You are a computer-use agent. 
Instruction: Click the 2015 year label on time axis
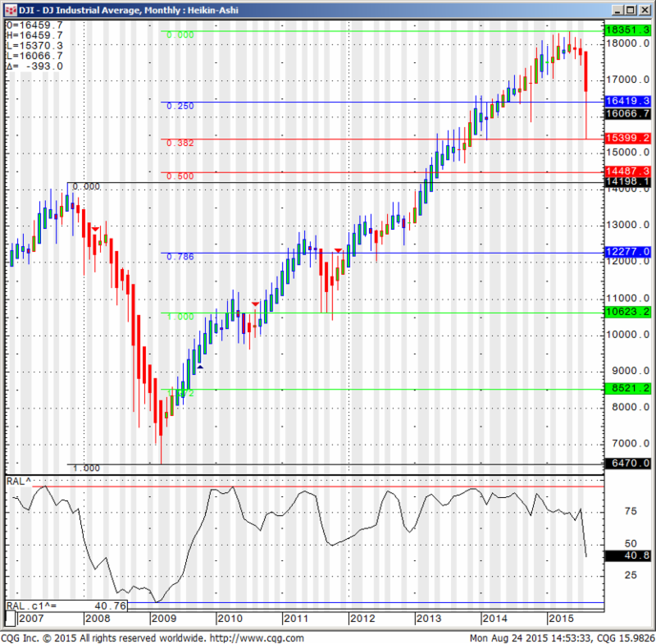coord(561,619)
